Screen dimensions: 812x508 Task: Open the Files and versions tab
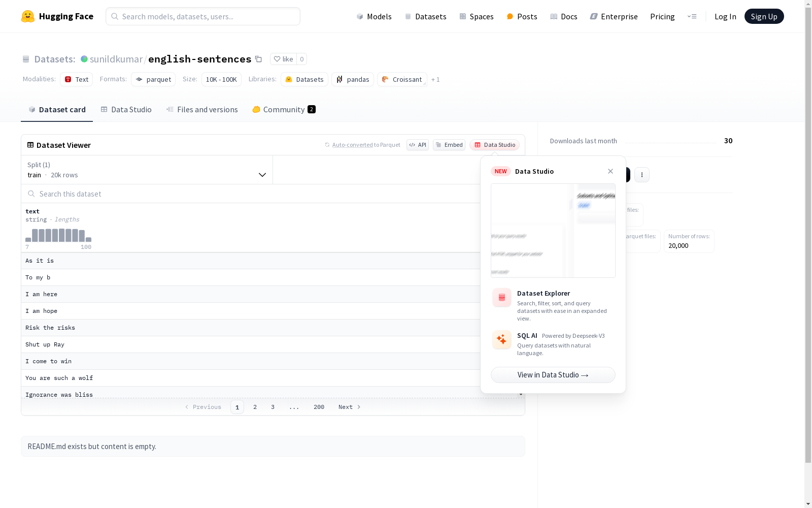click(x=202, y=110)
